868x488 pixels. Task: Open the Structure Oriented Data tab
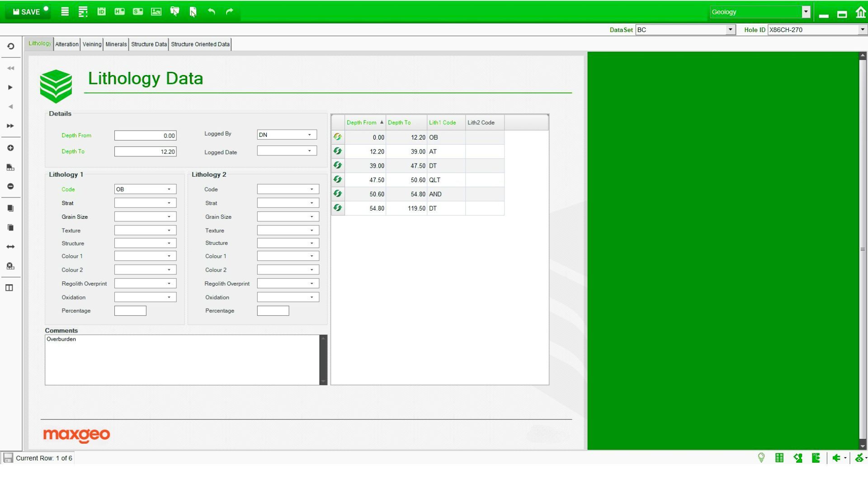(200, 44)
